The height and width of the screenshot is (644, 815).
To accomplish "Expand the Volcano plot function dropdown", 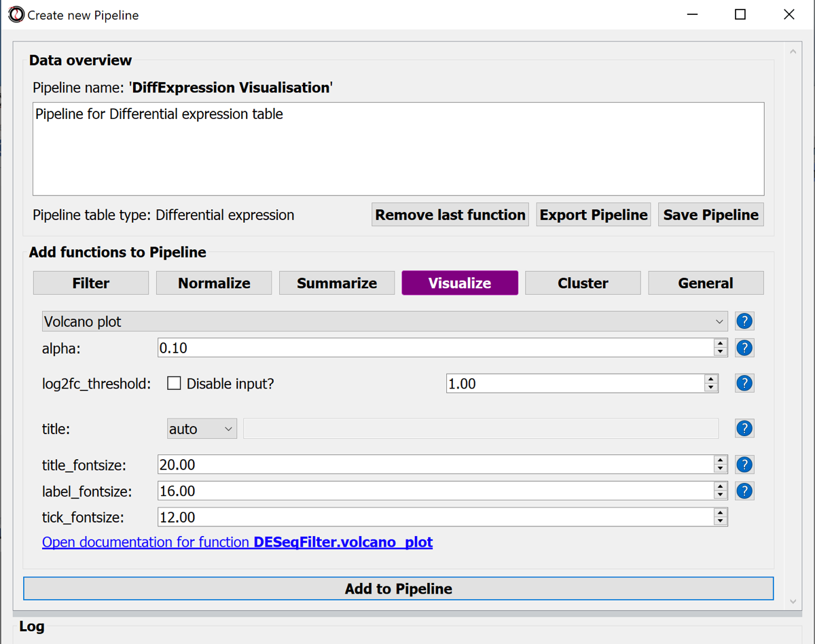I will [384, 321].
